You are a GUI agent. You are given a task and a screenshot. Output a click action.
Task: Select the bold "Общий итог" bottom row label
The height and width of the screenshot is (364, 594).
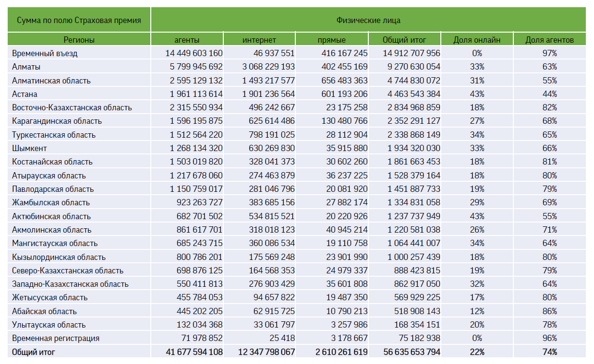pyautogui.click(x=34, y=352)
